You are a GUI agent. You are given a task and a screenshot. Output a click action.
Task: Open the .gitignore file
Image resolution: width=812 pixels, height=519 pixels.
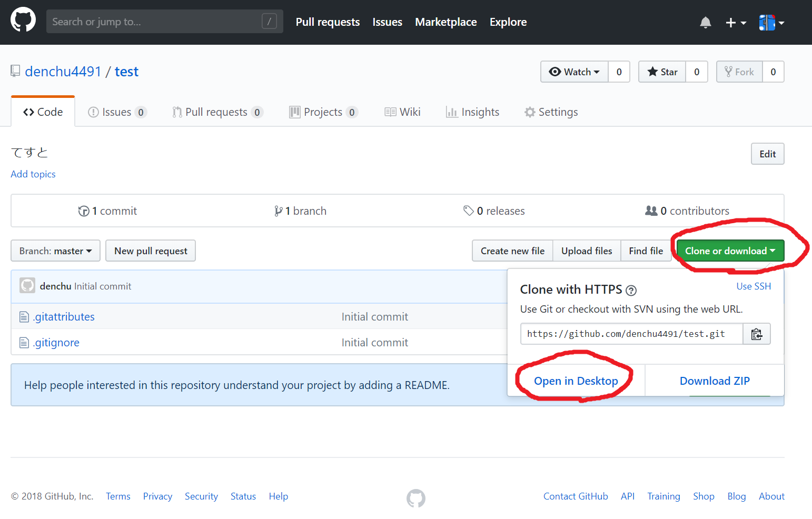[x=56, y=343]
